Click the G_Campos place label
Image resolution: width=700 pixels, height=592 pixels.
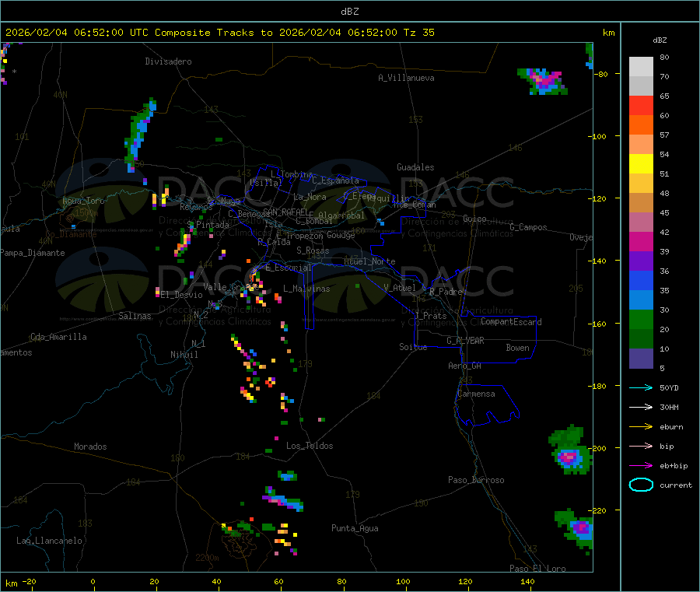click(529, 227)
